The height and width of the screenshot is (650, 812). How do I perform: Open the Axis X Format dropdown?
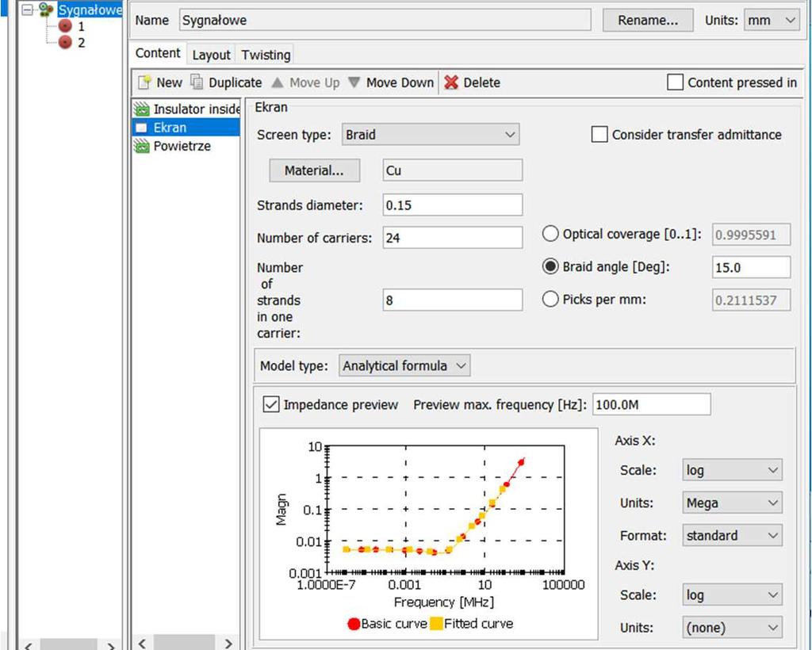[x=732, y=535]
